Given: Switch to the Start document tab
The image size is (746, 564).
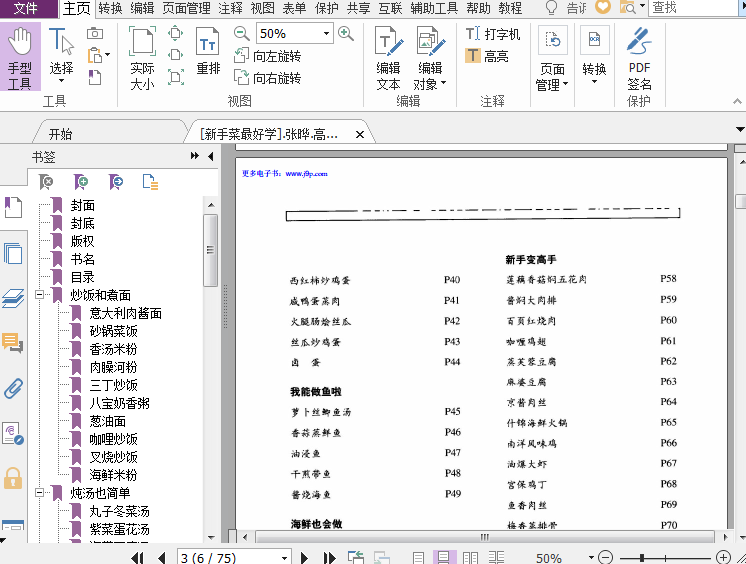Looking at the screenshot, I should [60, 134].
